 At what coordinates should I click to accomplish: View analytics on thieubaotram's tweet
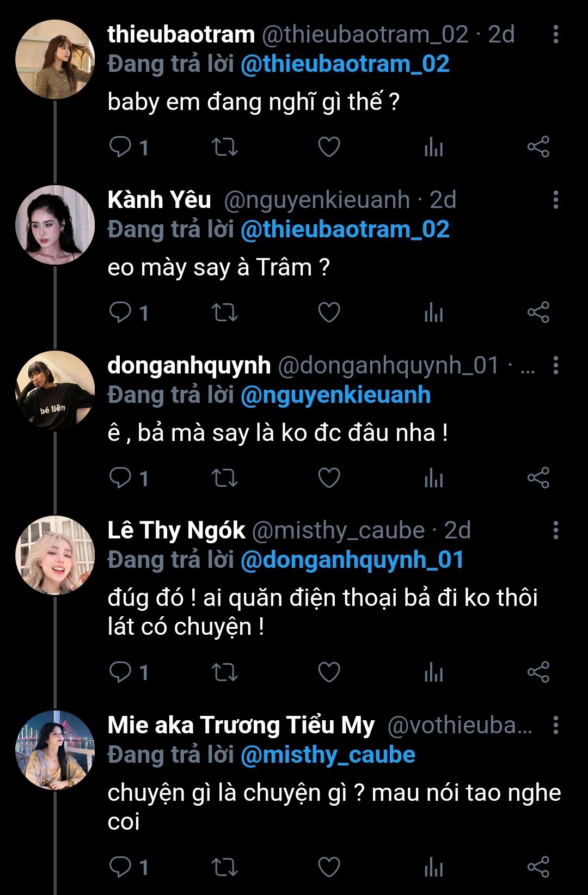pyautogui.click(x=433, y=147)
